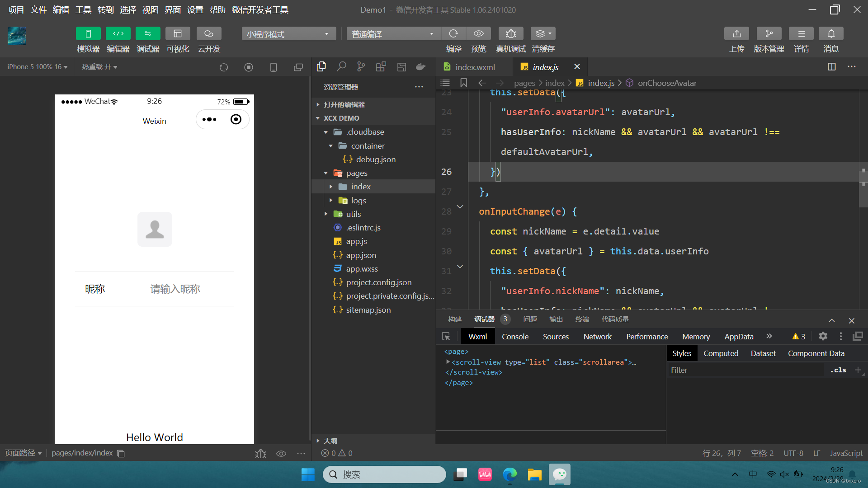
Task: Toggle the debugger panel button
Action: pyautogui.click(x=148, y=34)
